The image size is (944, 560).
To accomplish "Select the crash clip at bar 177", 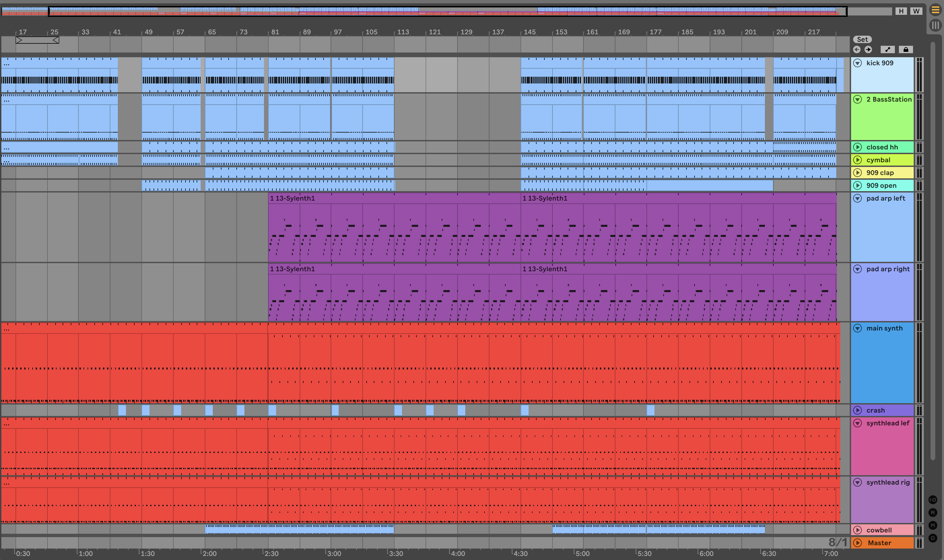I will [x=650, y=410].
